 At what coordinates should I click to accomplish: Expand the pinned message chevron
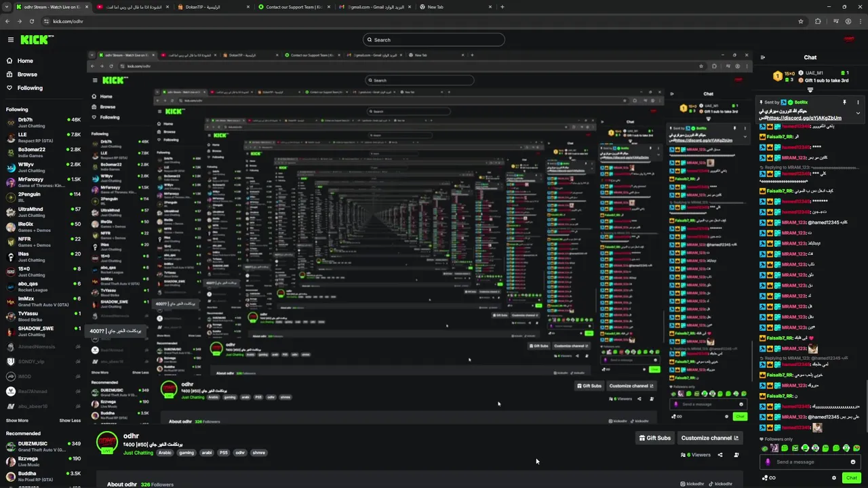click(858, 113)
